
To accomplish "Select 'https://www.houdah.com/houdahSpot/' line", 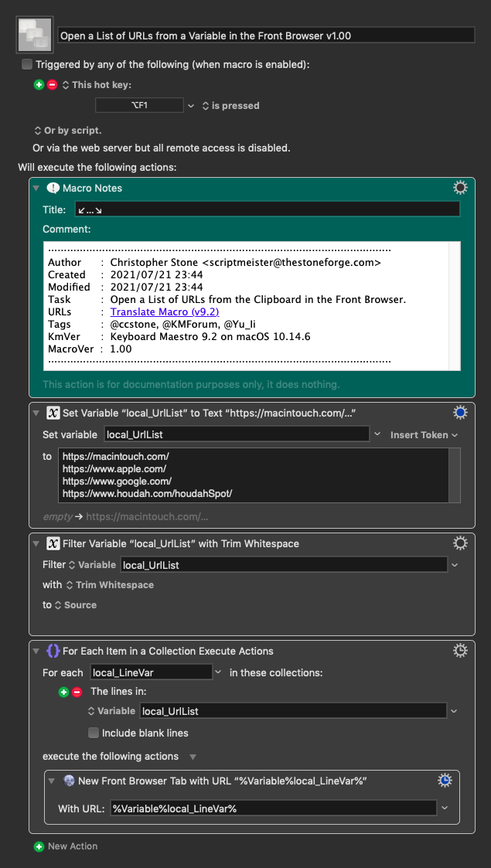I will coord(147,492).
